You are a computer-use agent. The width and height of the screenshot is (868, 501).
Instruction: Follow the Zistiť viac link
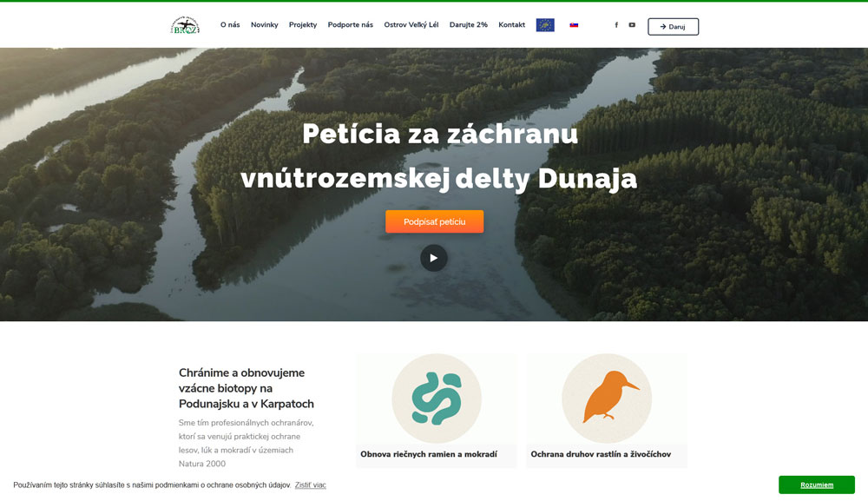(x=310, y=485)
